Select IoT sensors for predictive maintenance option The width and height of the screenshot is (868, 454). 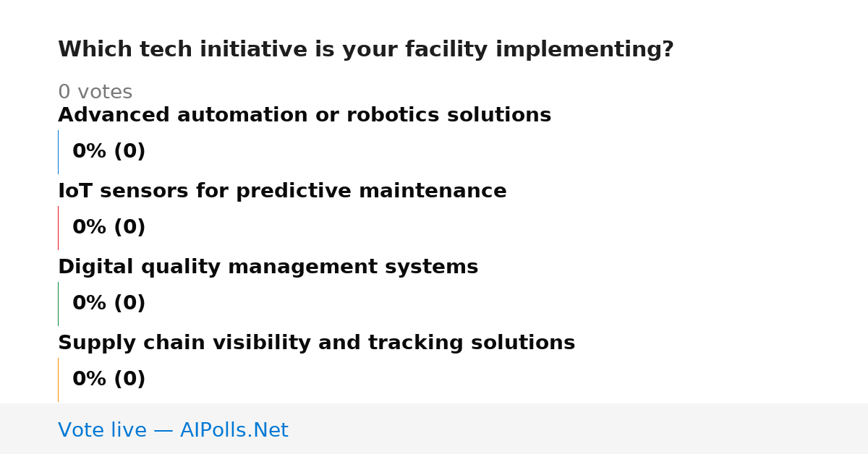(282, 192)
